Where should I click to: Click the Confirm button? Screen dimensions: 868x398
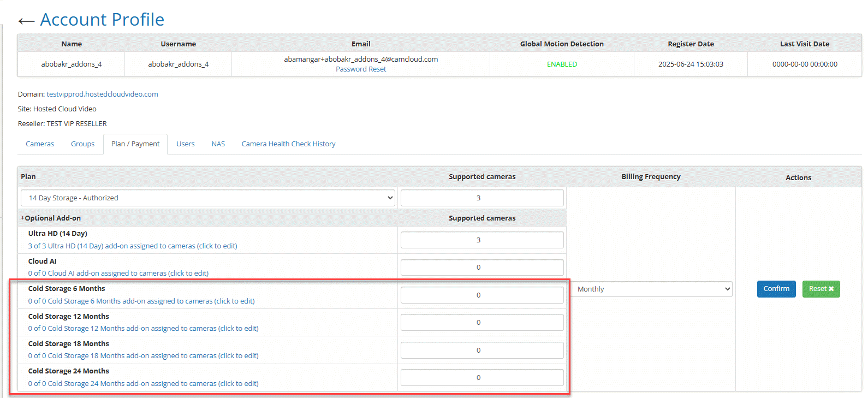pyautogui.click(x=776, y=289)
